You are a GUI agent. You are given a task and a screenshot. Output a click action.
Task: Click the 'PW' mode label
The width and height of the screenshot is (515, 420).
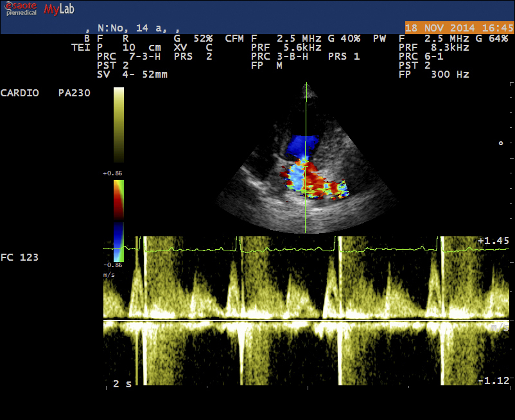380,39
